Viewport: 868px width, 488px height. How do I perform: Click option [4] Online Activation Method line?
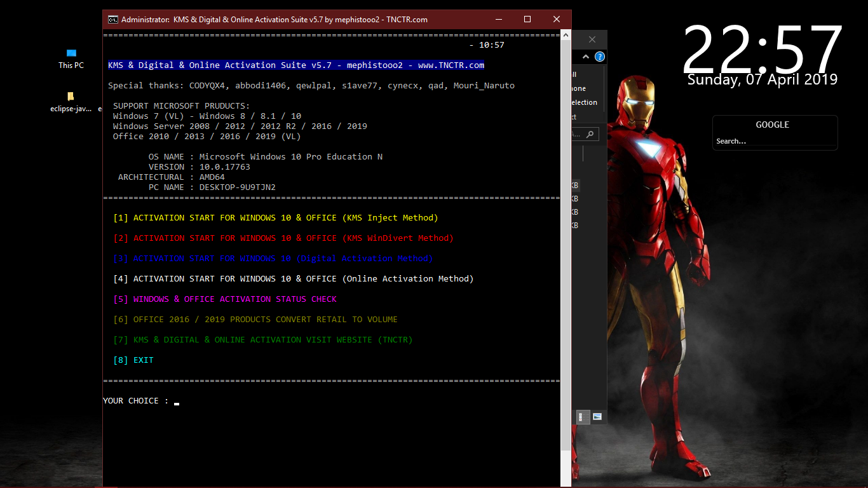294,279
